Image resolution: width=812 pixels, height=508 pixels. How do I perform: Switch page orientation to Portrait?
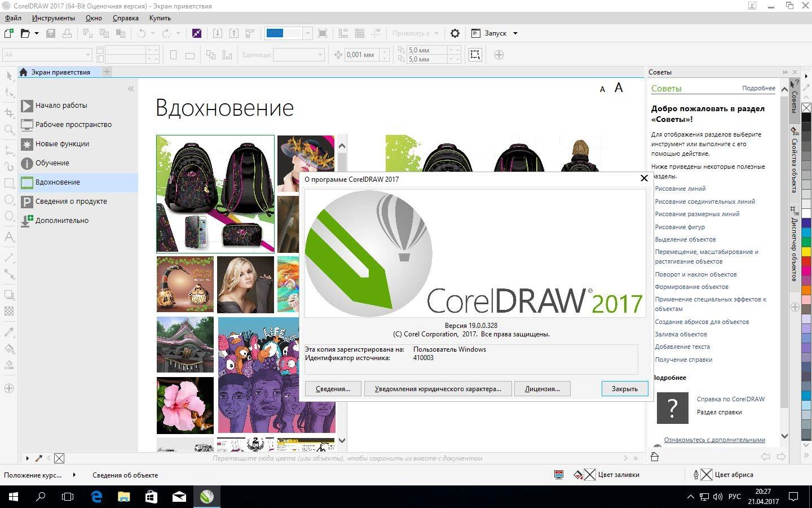tap(174, 55)
